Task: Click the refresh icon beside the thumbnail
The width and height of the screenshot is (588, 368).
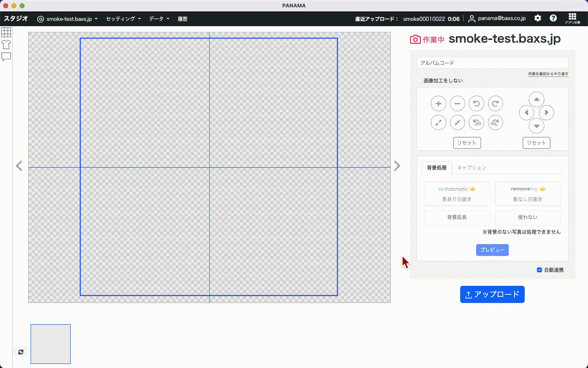Action: tap(21, 352)
